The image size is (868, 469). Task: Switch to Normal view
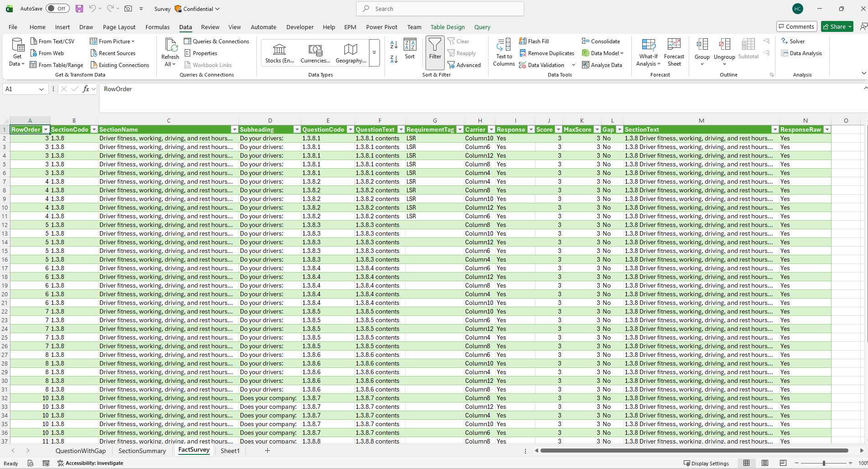point(747,463)
